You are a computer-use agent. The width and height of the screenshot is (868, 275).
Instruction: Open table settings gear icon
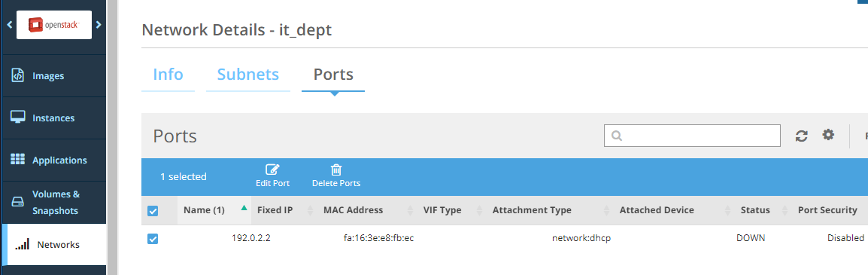(x=828, y=135)
